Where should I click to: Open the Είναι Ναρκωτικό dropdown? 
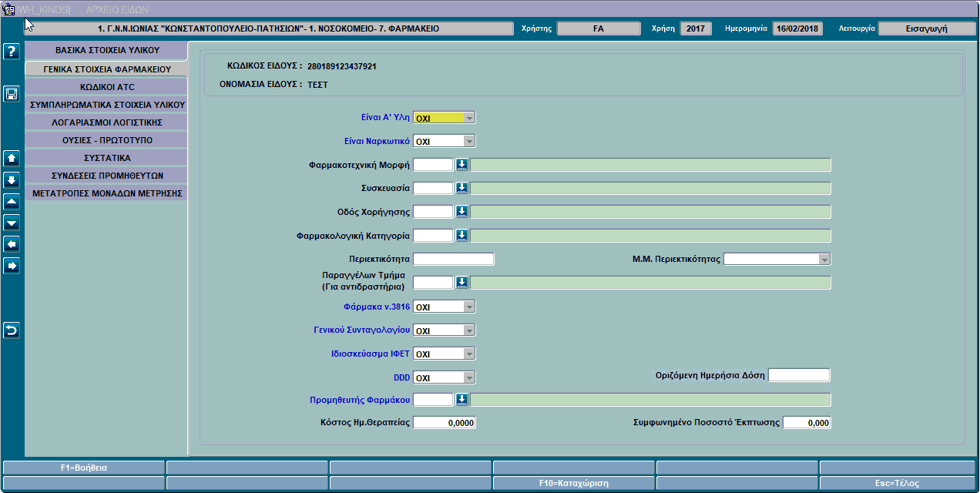click(x=469, y=142)
